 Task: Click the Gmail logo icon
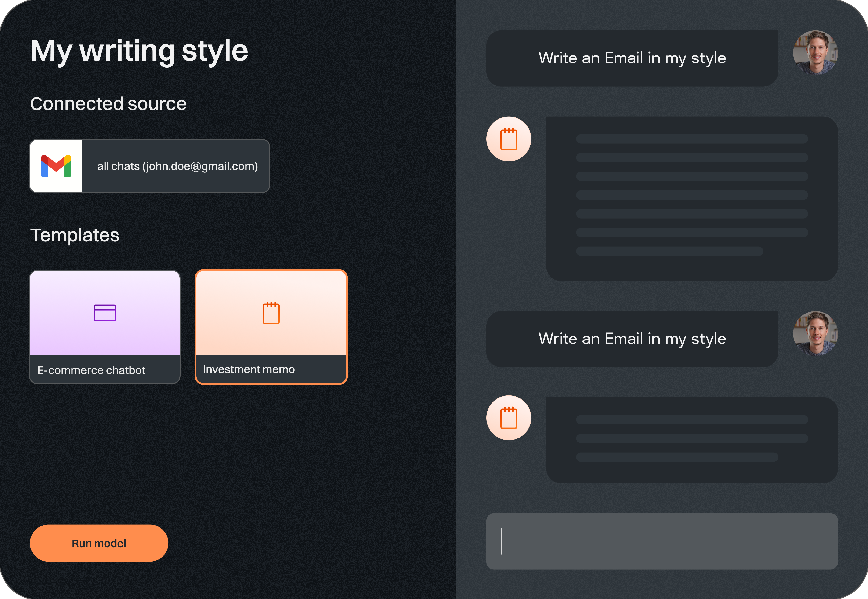coord(56,166)
